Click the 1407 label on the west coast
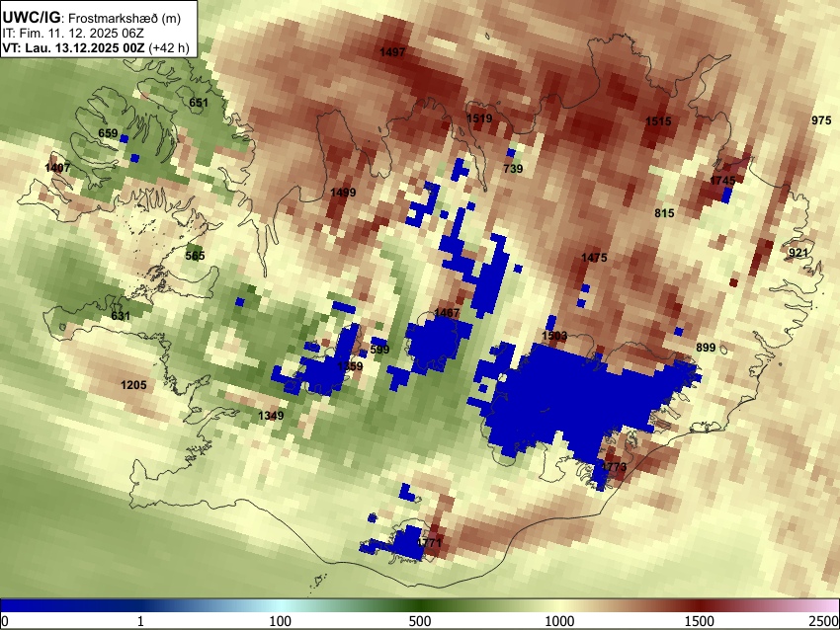This screenshot has width=840, height=630. [57, 168]
